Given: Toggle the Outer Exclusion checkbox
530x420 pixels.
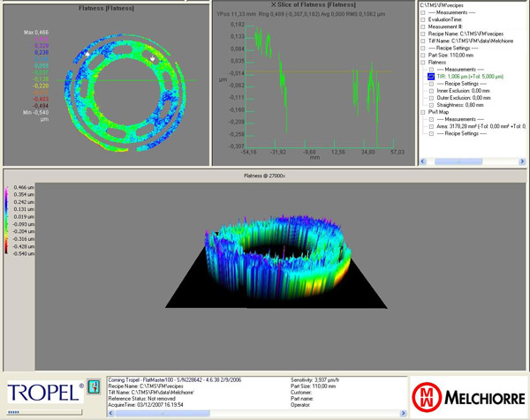Looking at the screenshot, I should pos(431,98).
